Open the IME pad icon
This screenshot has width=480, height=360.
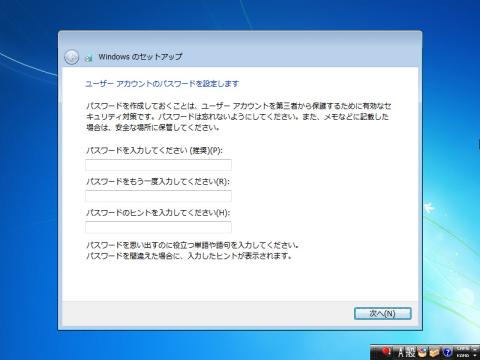coord(422,352)
